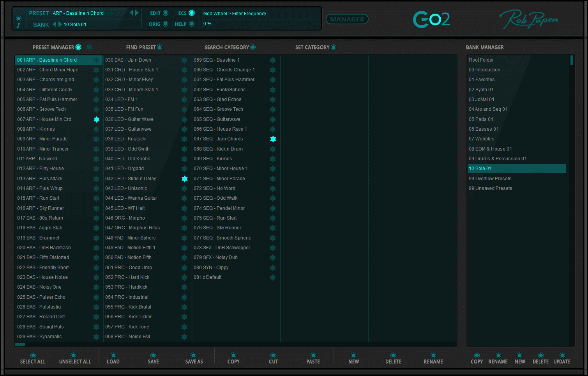Click the preset list horizontal scrollbar thumb
This screenshot has width=588, height=376.
(20, 344)
